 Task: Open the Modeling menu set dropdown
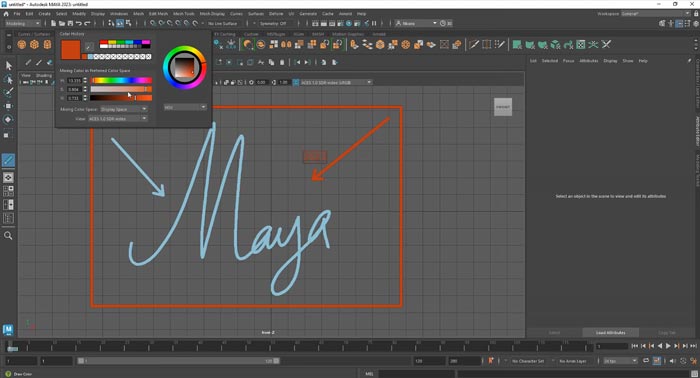coord(22,23)
